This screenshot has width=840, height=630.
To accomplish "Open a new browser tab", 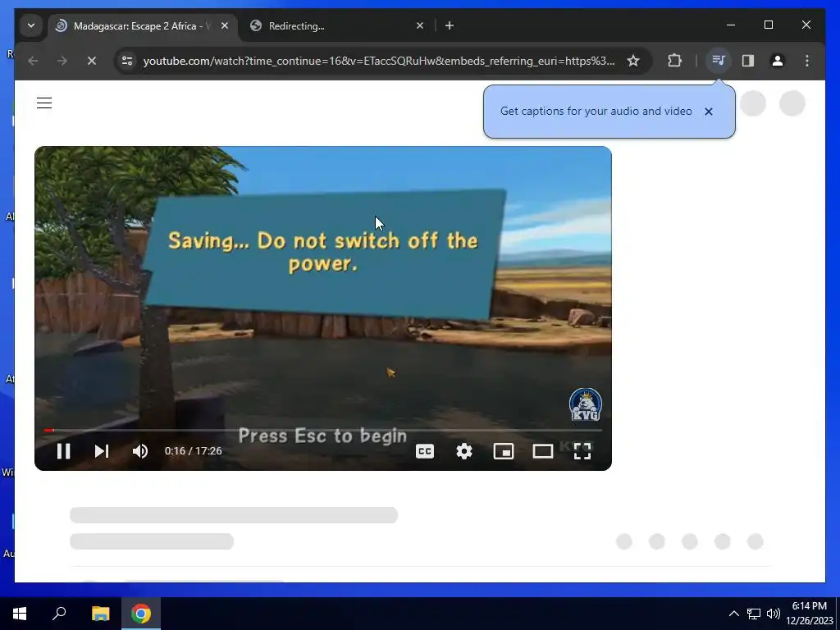I will pyautogui.click(x=450, y=25).
